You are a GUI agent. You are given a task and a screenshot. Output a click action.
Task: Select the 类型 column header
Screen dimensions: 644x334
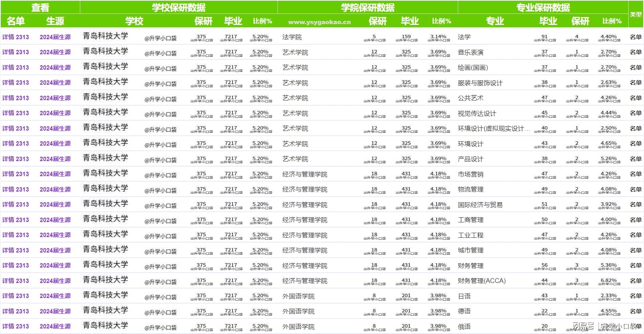click(636, 14)
